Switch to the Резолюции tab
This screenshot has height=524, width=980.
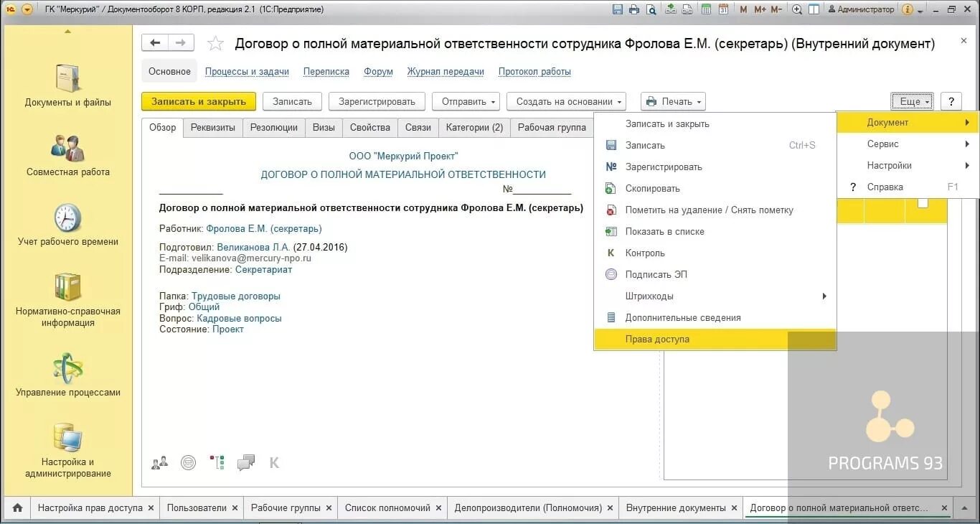click(x=274, y=127)
